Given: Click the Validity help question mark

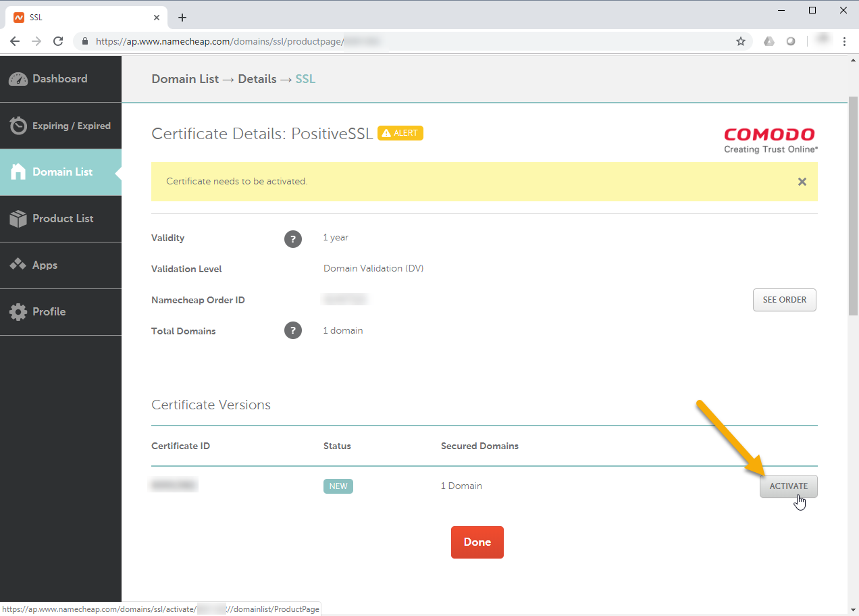Looking at the screenshot, I should click(x=293, y=238).
